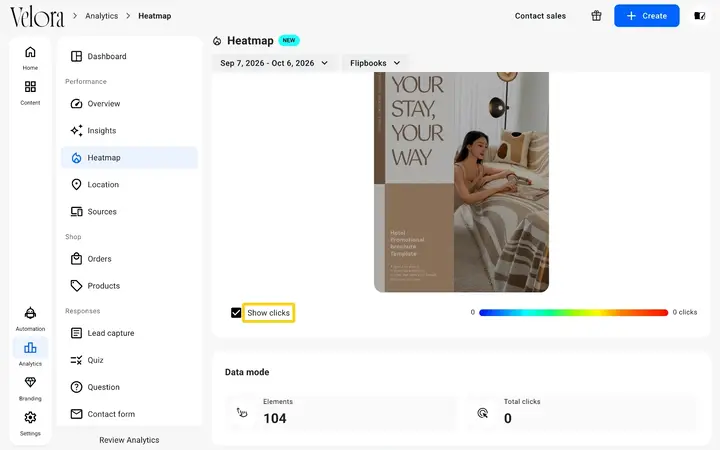The image size is (720, 450).
Task: Open the Sources menu item
Action: point(129,212)
